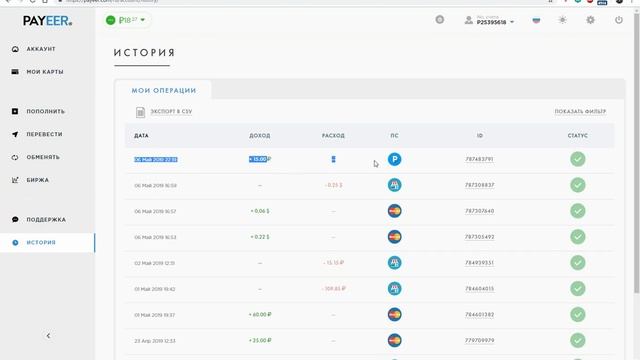Click the page's vertical scrollbar
Viewport: 640px width, 360px height.
point(636,153)
